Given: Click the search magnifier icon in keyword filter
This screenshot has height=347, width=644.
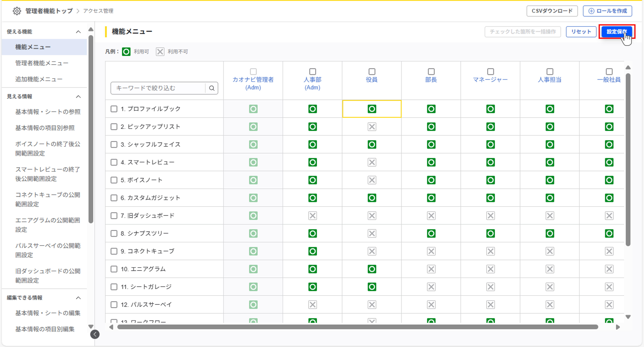Looking at the screenshot, I should (211, 88).
